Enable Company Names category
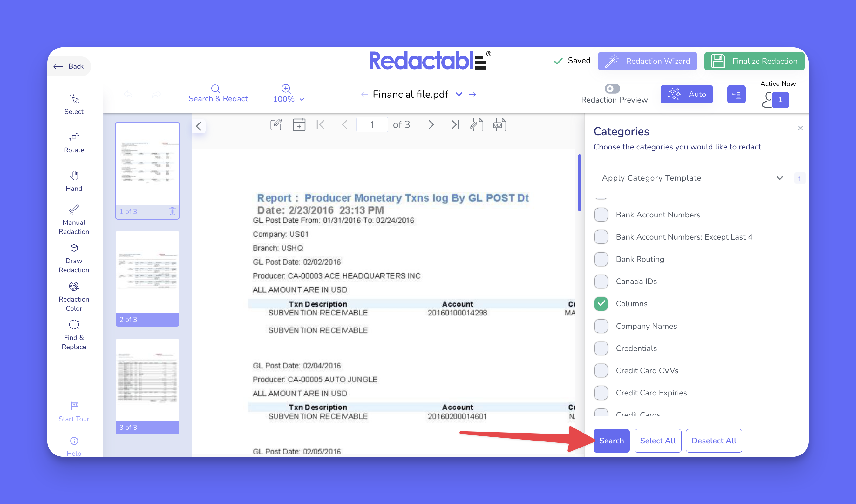 tap(601, 326)
